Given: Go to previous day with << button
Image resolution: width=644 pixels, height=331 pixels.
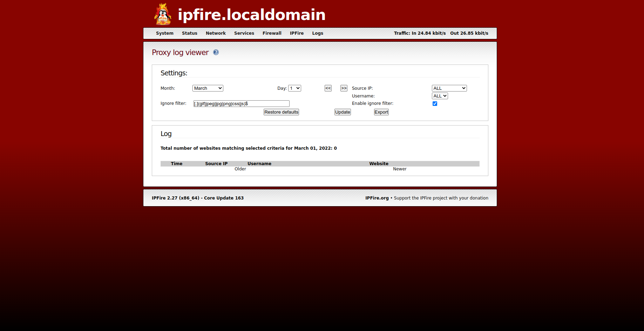Looking at the screenshot, I should pyautogui.click(x=328, y=88).
